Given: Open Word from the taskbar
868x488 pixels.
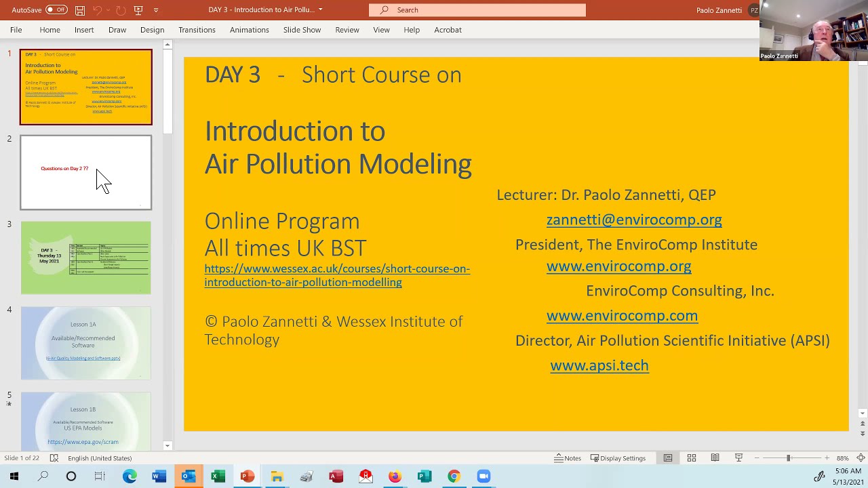Looking at the screenshot, I should 159,476.
